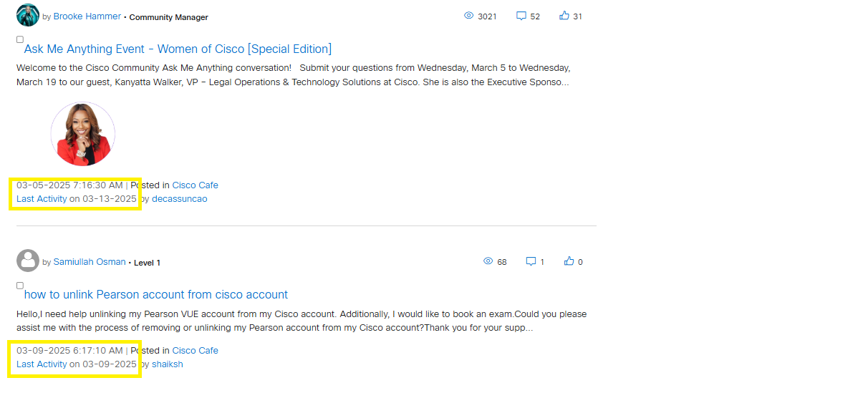Check the box for Ask Me Anything post

pos(20,39)
